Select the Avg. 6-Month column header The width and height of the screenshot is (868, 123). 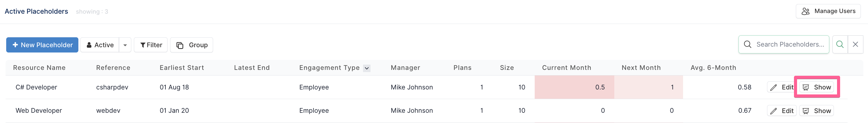pos(713,68)
